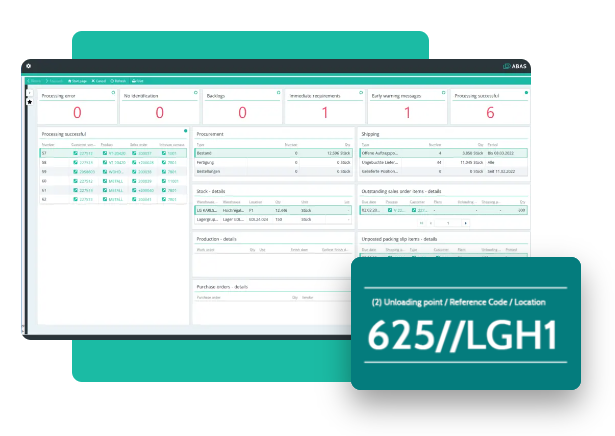The width and height of the screenshot is (615, 436).
Task: Open the sales order link icon in row 59
Action: click(134, 172)
